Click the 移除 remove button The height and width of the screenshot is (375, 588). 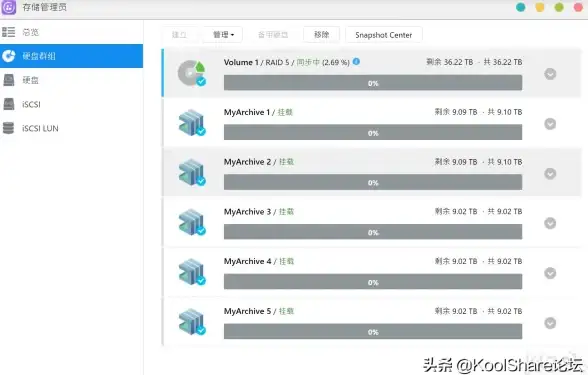tap(321, 34)
